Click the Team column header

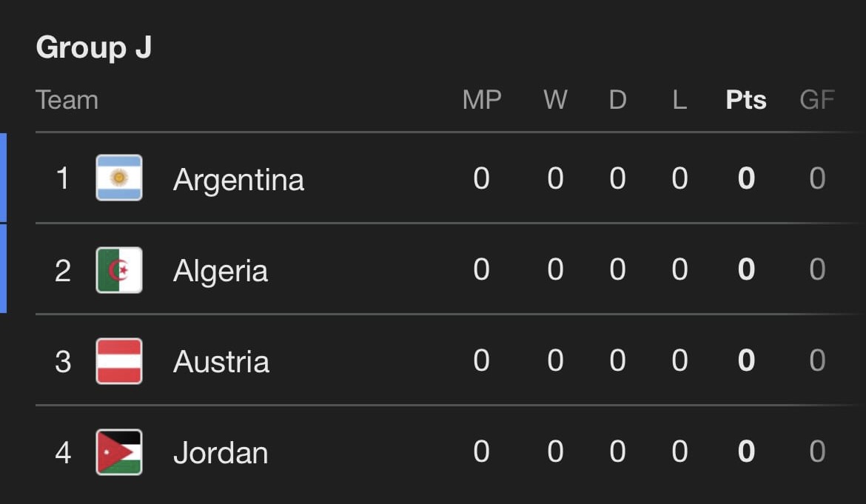pos(68,100)
